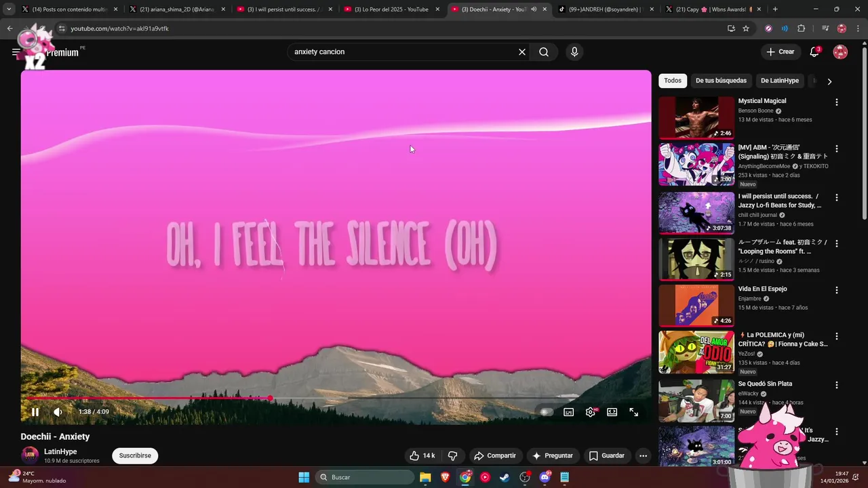Open the media controls icon in toolbar
Viewport: 868px width, 488px height.
[x=825, y=28]
